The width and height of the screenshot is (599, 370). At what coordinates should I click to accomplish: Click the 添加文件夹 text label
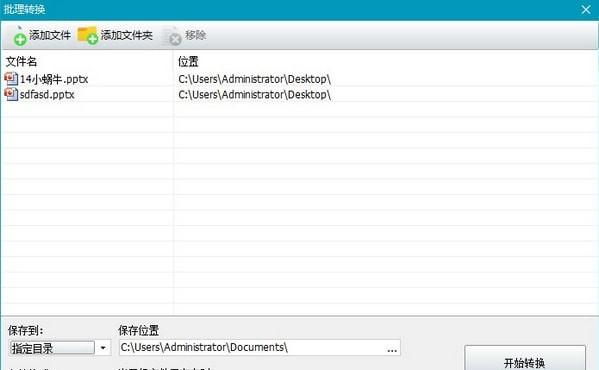coord(126,36)
